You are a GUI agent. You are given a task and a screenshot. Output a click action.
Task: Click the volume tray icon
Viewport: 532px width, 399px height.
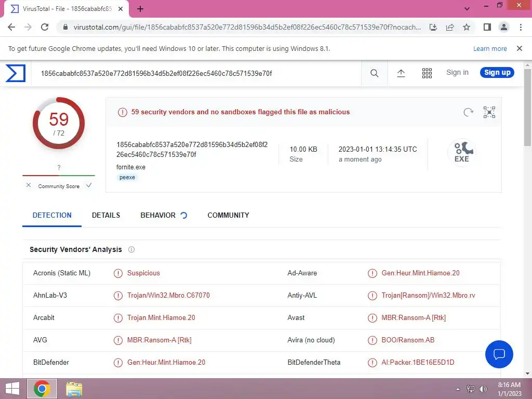pyautogui.click(x=483, y=389)
